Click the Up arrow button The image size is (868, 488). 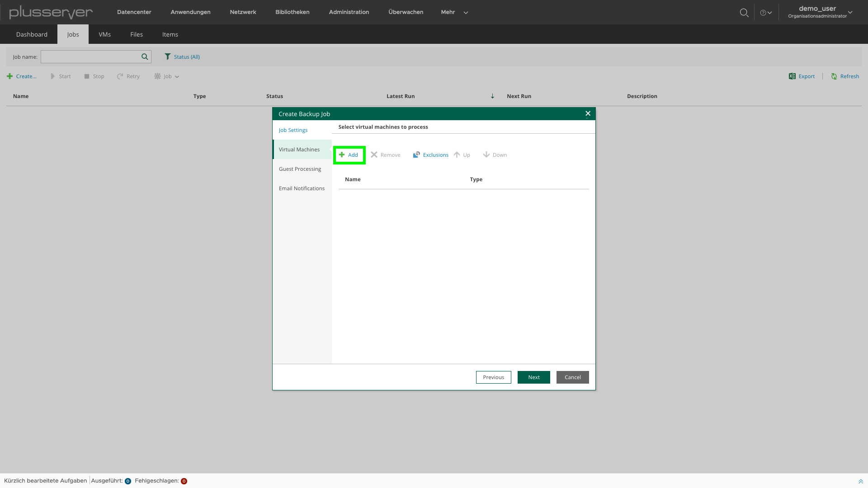(x=462, y=155)
